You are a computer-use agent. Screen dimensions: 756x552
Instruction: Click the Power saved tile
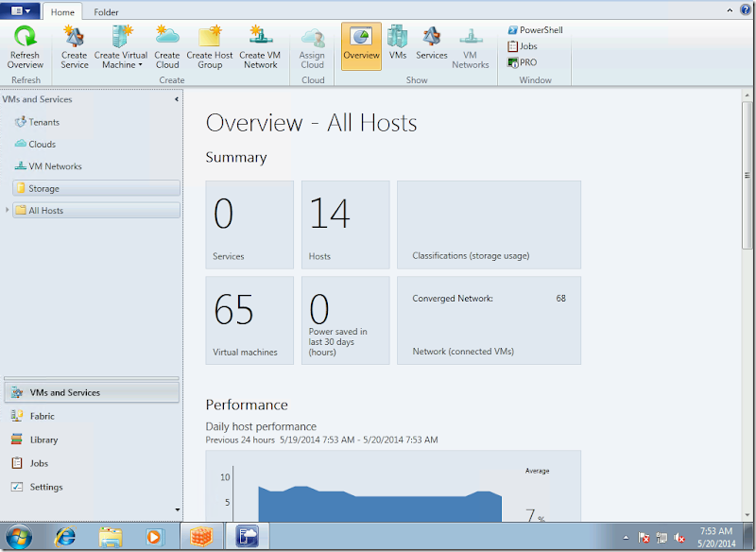pos(345,320)
